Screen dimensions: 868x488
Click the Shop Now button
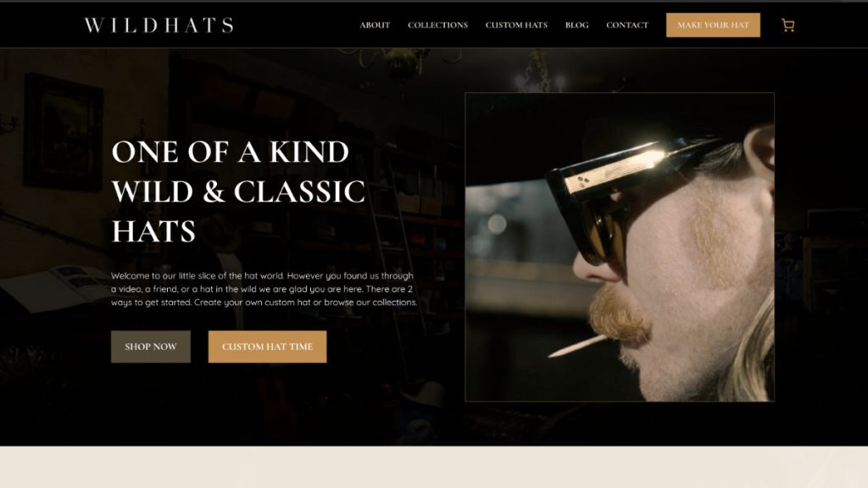[151, 347]
